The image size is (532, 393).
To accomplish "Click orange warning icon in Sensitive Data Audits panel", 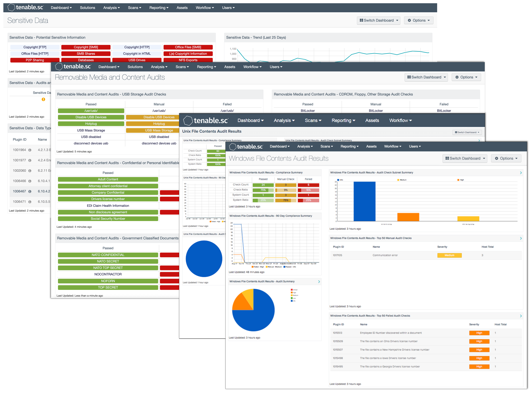I will [43, 99].
